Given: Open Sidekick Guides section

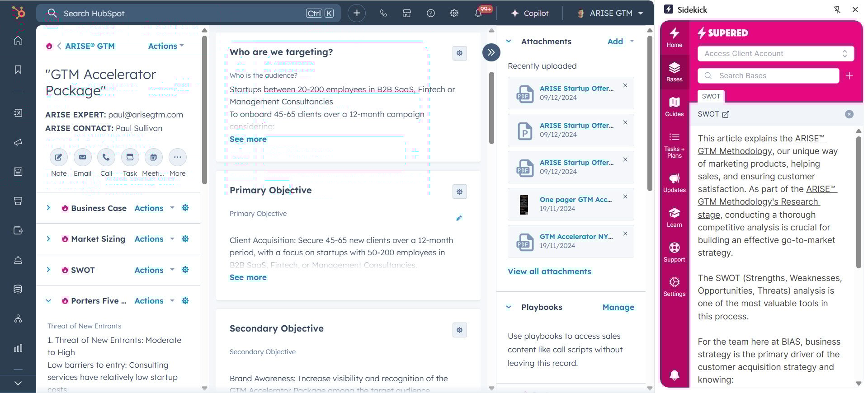Looking at the screenshot, I should (x=675, y=107).
